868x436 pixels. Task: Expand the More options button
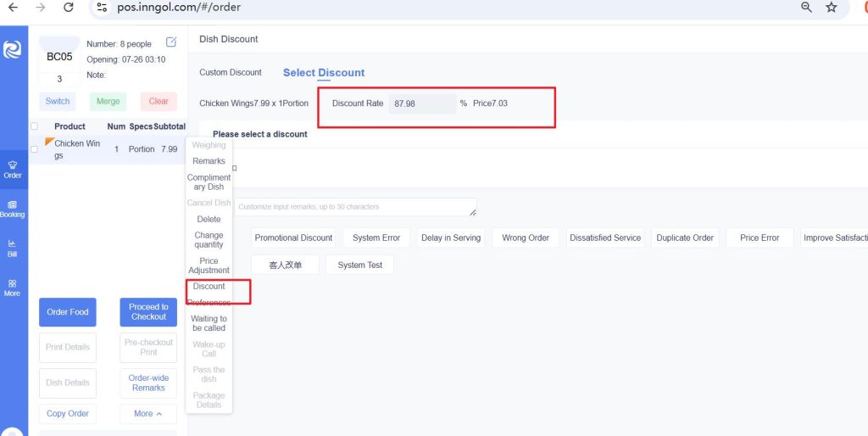click(x=148, y=414)
